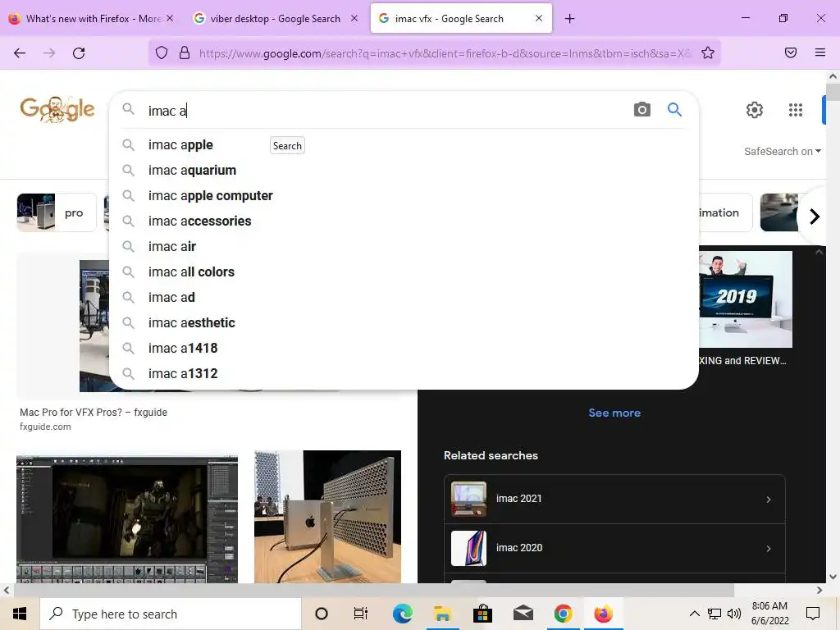The width and height of the screenshot is (840, 630).
Task: Open the Mac Pro for VFX Pros result
Action: click(x=94, y=413)
